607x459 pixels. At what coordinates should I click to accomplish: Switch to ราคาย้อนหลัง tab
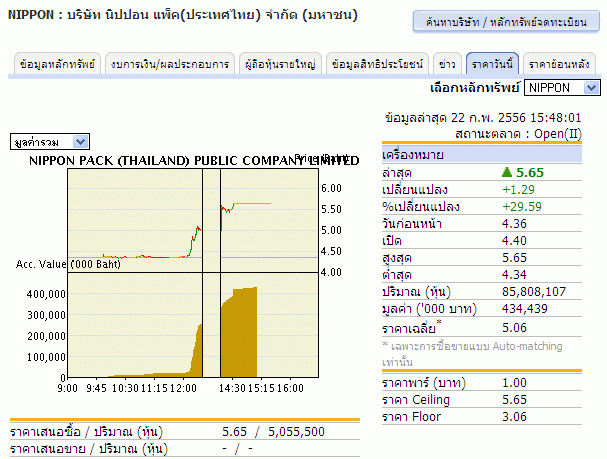pos(559,63)
